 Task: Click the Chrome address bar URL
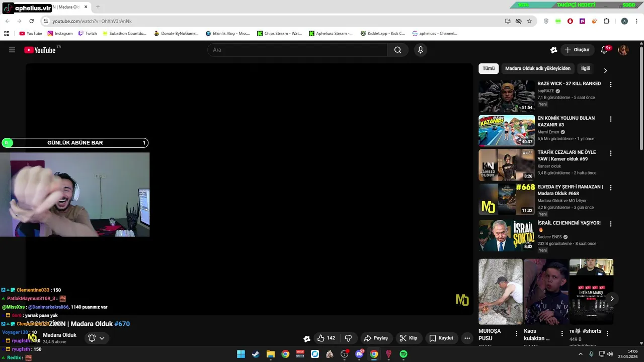click(92, 21)
